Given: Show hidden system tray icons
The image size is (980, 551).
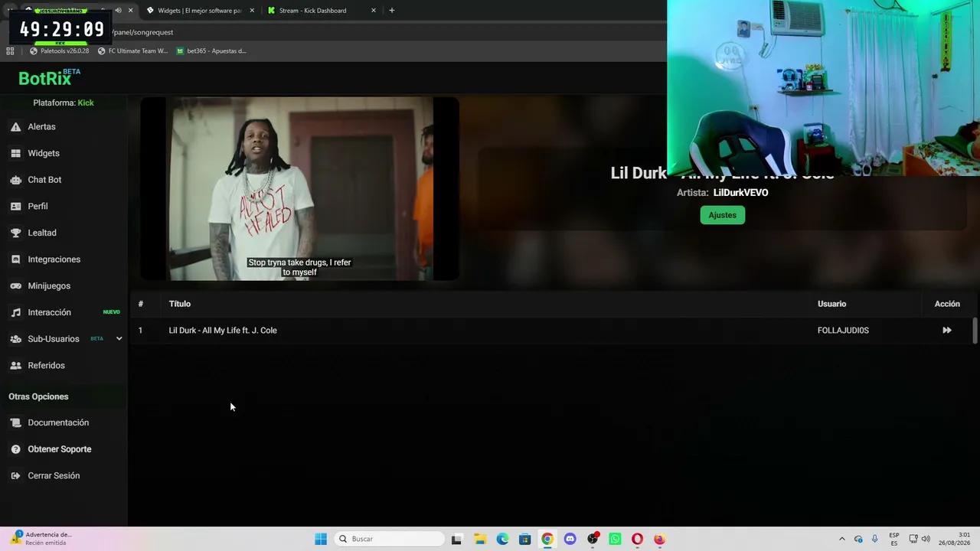Looking at the screenshot, I should [842, 539].
